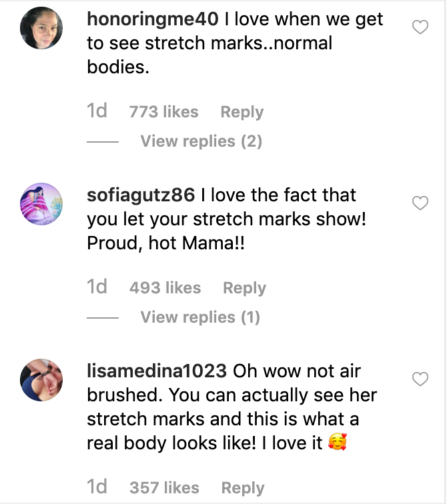Open the honoringme40 username link
Image resolution: width=447 pixels, height=504 pixels.
coord(153,19)
